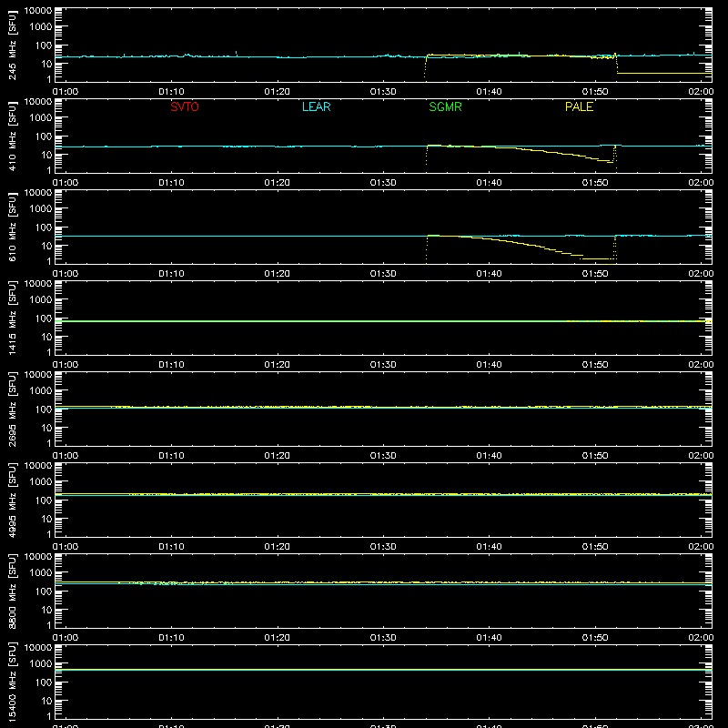Select the 8800 MHz [SFU] axis title
The width and height of the screenshot is (728, 728).
click(x=13, y=591)
